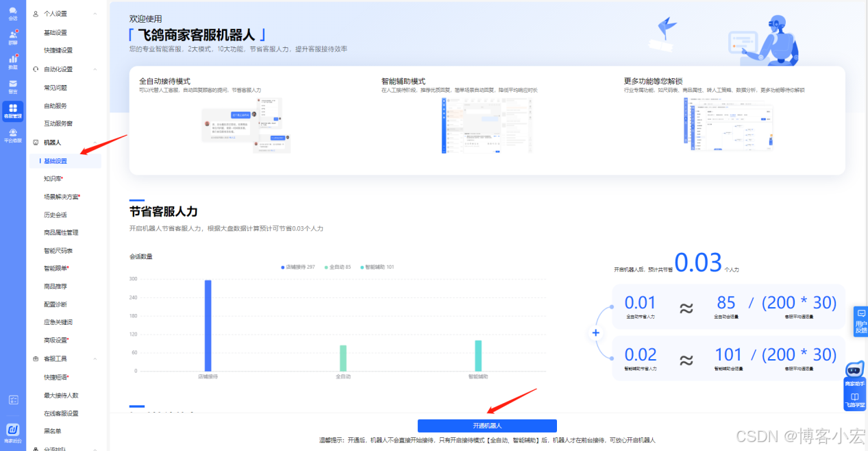The height and width of the screenshot is (451, 868).
Task: Click the 机器人 robot icon in the menu
Action: [36, 143]
